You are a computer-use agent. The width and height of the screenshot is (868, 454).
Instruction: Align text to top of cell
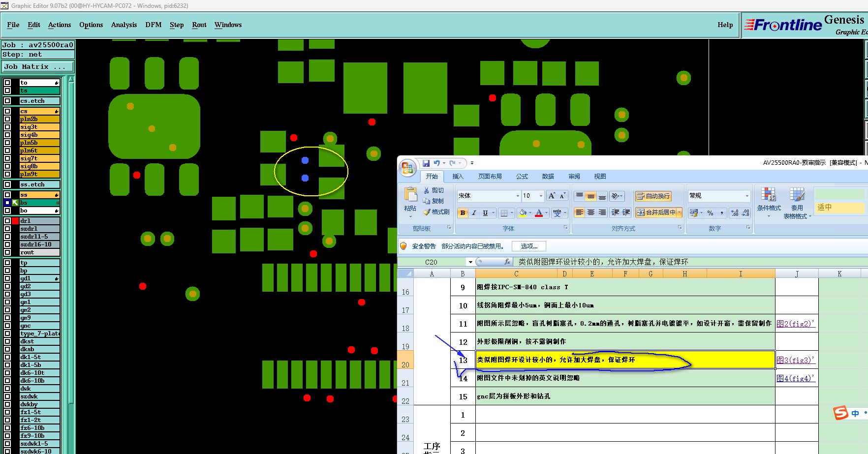pyautogui.click(x=580, y=196)
